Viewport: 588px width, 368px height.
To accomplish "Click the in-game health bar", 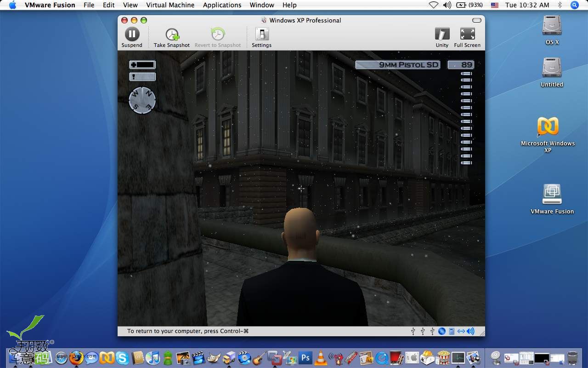I will pyautogui.click(x=142, y=65).
